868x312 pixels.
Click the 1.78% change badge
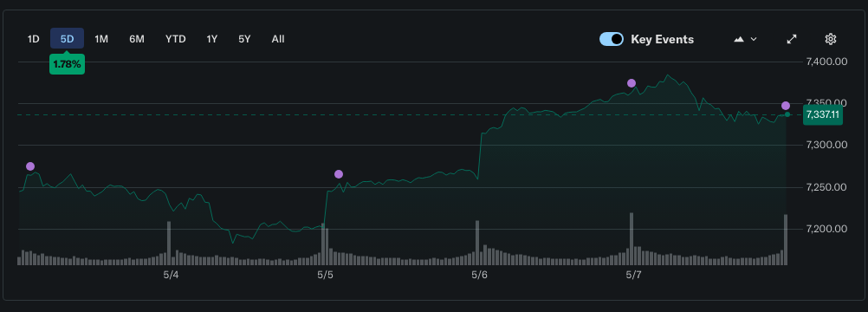click(x=67, y=64)
